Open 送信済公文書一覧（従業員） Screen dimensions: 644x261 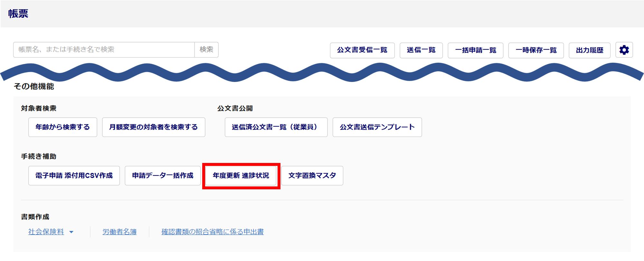click(x=276, y=127)
